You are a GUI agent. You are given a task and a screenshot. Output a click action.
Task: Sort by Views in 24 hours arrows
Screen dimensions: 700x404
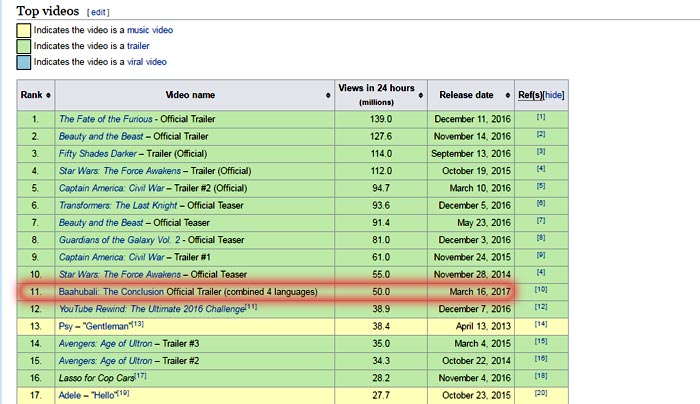pos(421,95)
